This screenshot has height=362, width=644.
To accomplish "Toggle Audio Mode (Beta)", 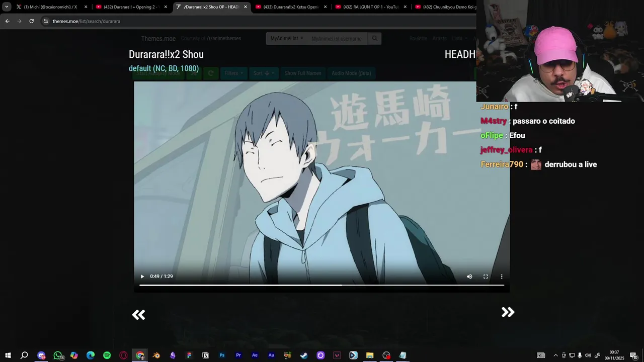I will (x=351, y=73).
